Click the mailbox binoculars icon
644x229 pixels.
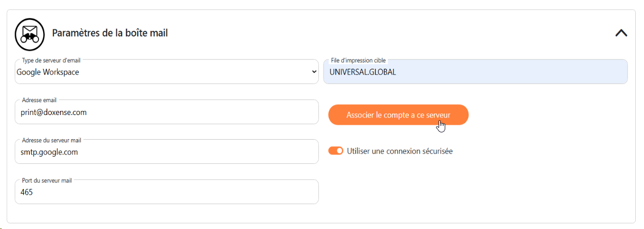30,33
